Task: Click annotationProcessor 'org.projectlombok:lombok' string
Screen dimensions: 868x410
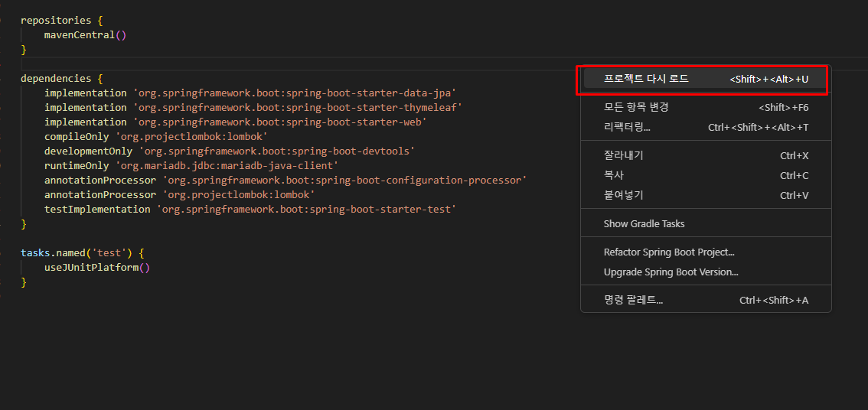Action: [239, 194]
